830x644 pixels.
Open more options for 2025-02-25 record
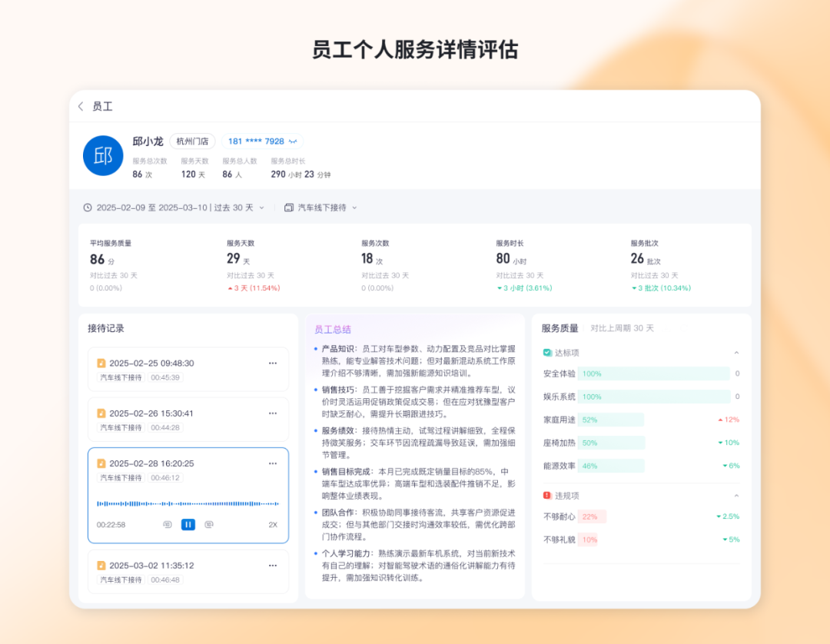point(273,363)
